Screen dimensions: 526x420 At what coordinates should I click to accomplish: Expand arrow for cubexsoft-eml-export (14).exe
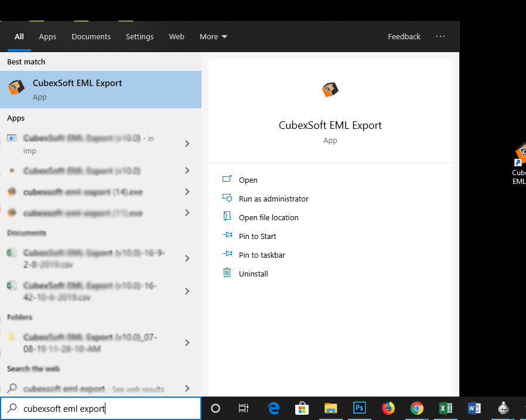pos(187,192)
